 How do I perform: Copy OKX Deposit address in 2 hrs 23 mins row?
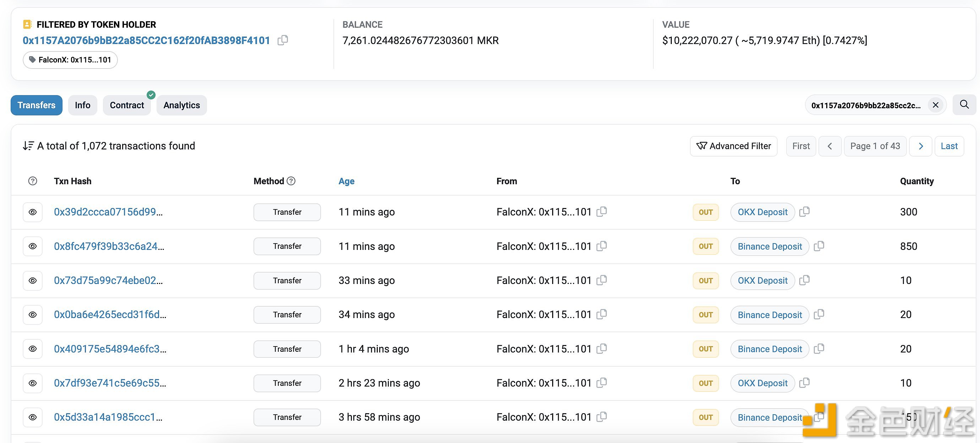point(804,383)
